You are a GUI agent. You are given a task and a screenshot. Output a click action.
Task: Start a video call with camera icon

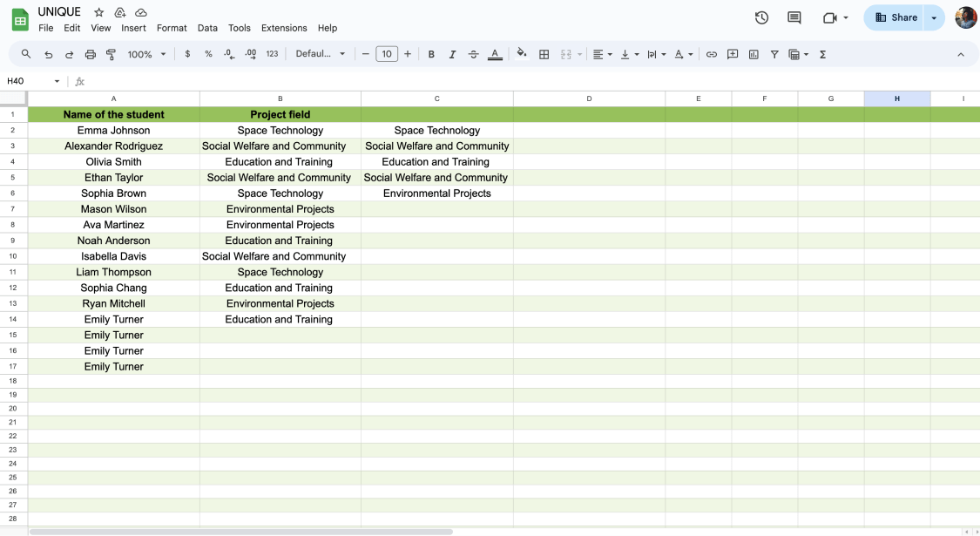click(830, 17)
